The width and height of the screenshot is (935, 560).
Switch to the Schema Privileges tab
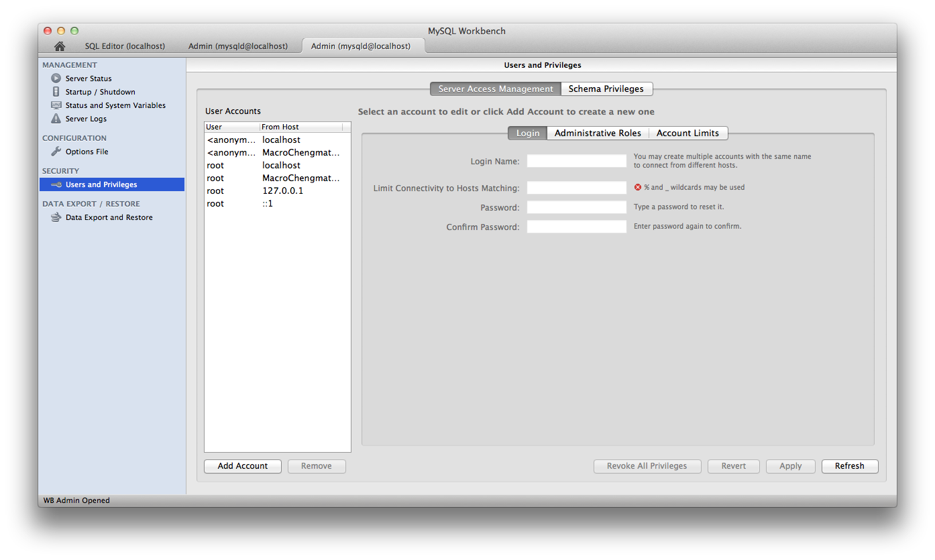tap(606, 89)
